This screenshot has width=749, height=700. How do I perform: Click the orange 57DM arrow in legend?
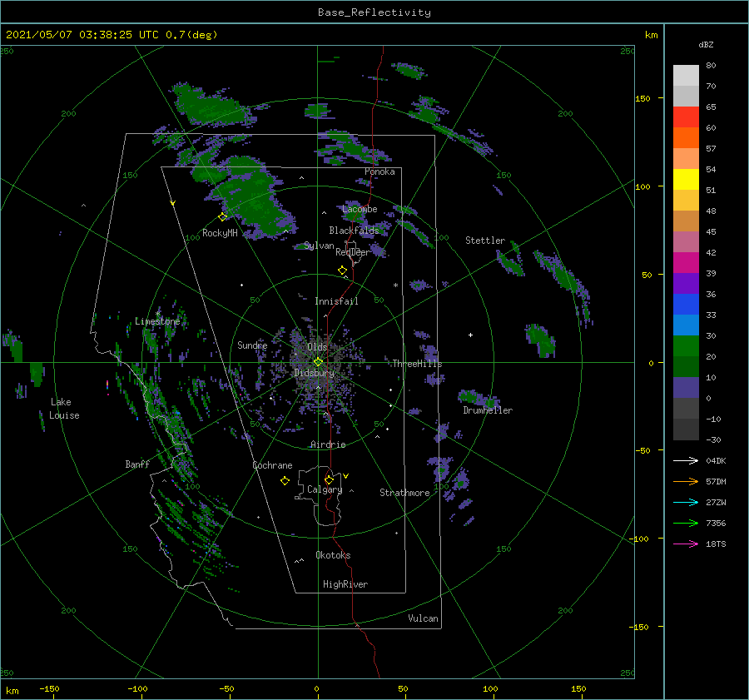click(686, 482)
